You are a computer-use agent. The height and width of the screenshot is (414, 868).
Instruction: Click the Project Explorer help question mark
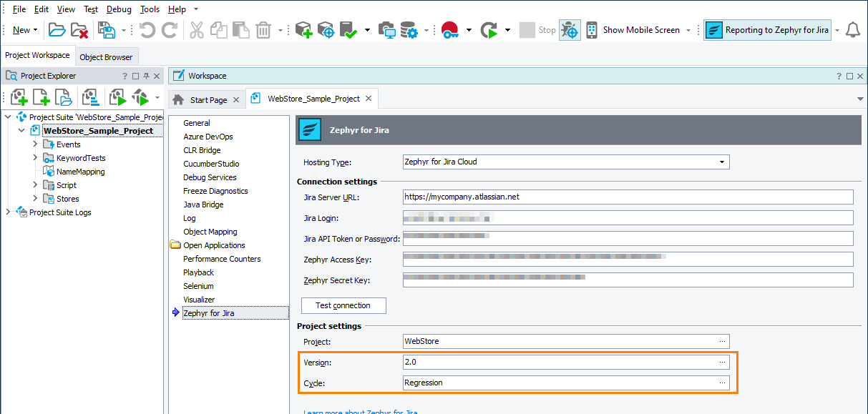[x=125, y=76]
